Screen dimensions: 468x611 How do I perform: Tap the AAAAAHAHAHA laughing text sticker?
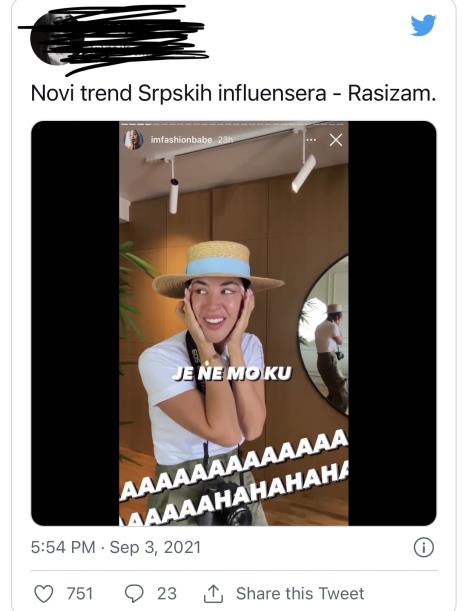tap(234, 479)
